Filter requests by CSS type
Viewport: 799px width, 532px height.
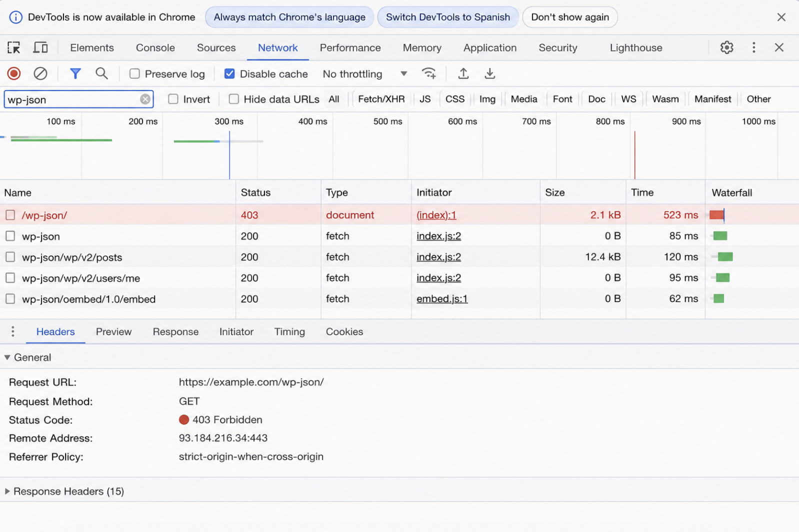coord(455,99)
